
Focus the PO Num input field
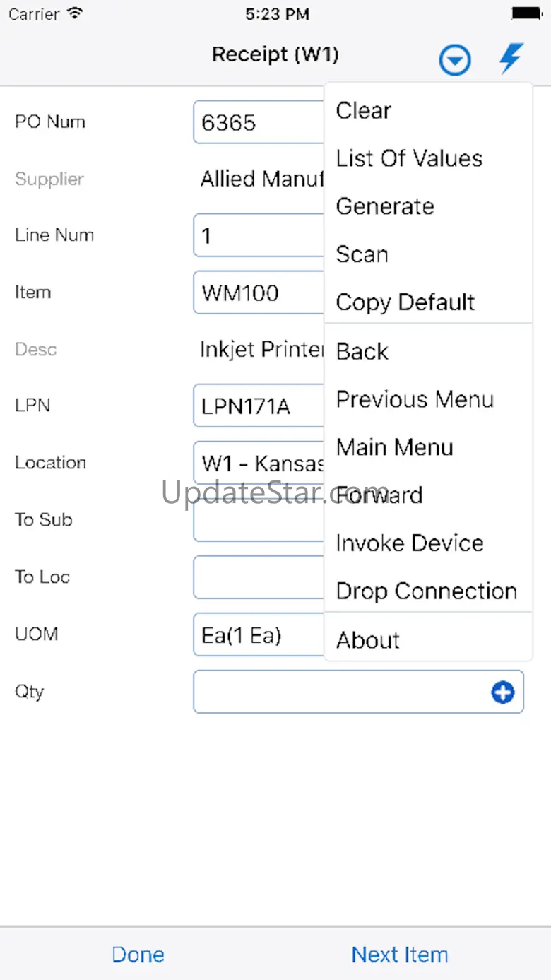tap(259, 122)
